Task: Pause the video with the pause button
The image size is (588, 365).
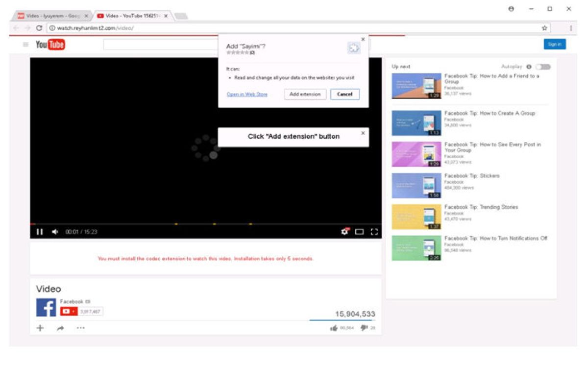Action: coord(40,232)
